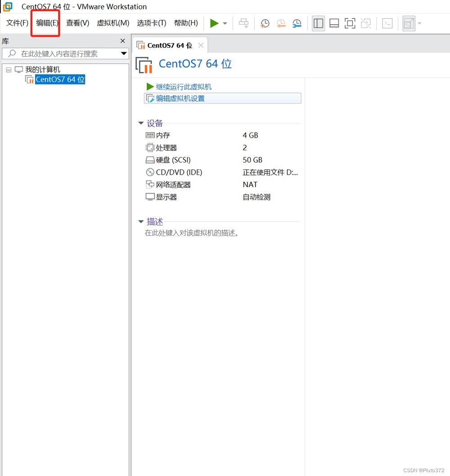
Task: Click 继续运行此虚拟机 link
Action: 184,87
